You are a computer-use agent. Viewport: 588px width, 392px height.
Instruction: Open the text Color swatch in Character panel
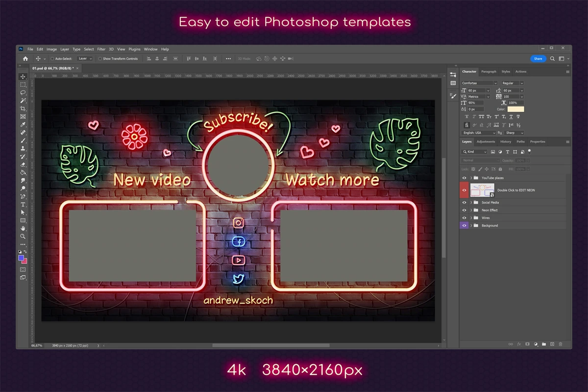(x=515, y=109)
